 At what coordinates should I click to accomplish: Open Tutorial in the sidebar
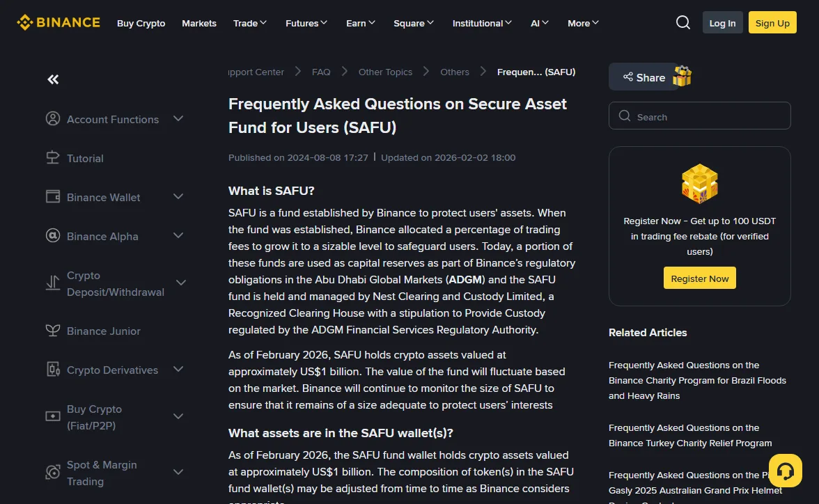click(x=85, y=158)
